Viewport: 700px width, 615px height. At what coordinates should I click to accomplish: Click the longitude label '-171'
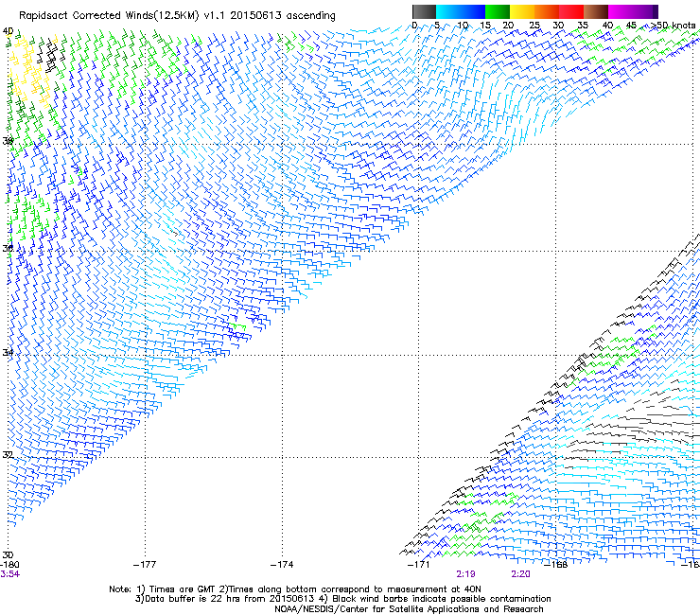(418, 565)
